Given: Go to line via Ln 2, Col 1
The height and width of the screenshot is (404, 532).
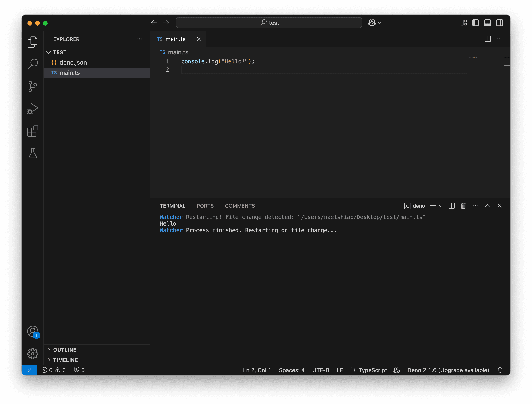Looking at the screenshot, I should tap(257, 370).
